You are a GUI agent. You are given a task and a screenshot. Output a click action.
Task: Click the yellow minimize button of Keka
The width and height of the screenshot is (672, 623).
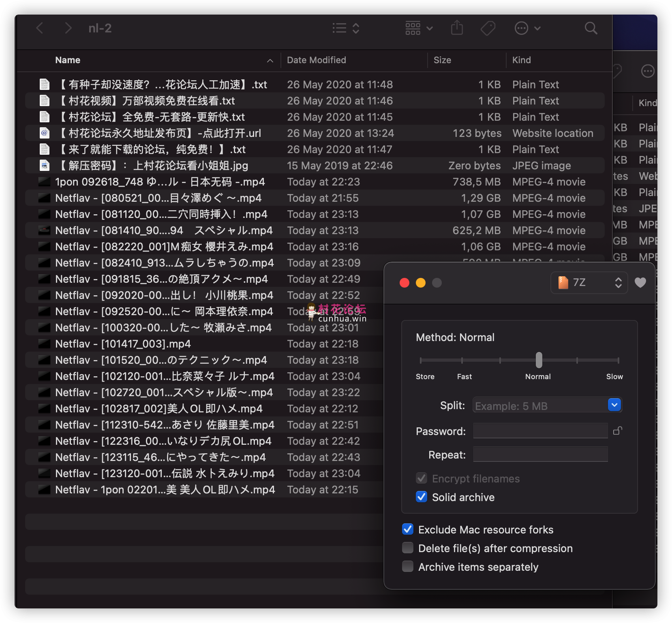(421, 282)
